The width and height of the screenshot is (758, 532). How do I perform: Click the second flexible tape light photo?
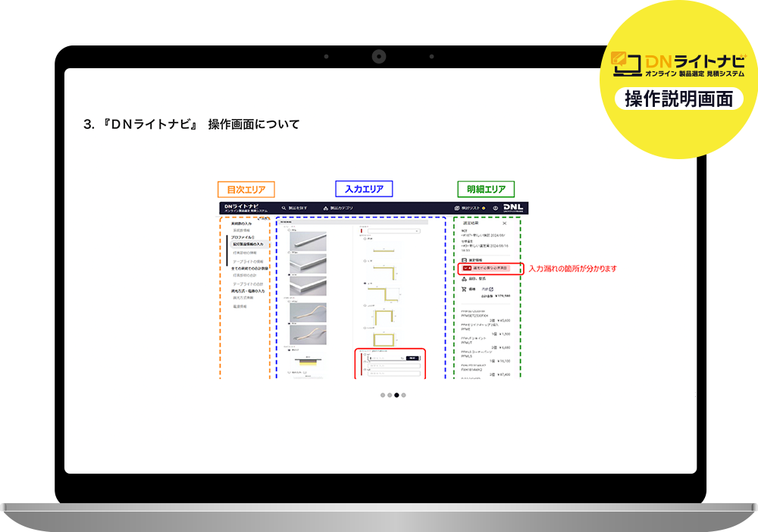[308, 335]
